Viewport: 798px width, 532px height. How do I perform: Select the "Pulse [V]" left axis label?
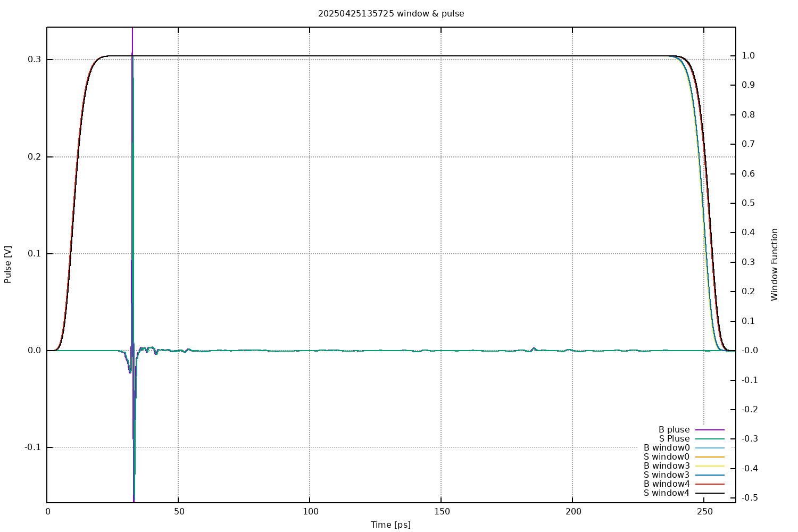[8, 264]
